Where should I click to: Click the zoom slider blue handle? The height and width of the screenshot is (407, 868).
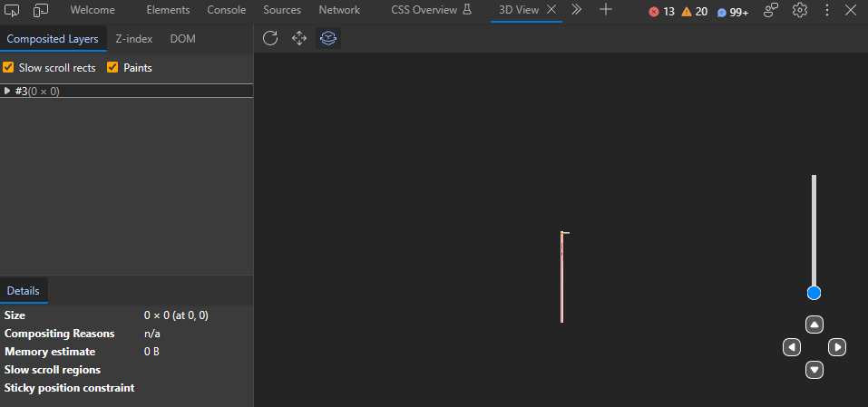point(814,293)
